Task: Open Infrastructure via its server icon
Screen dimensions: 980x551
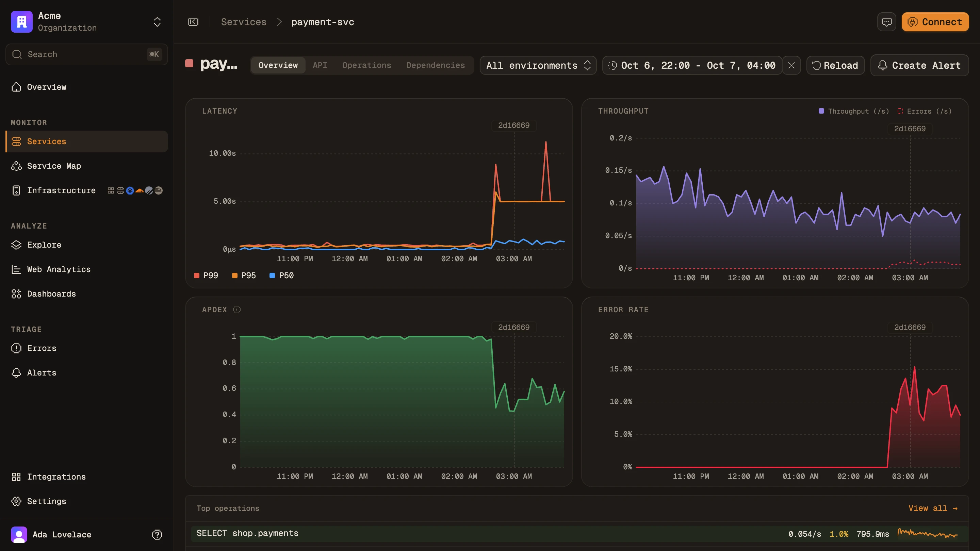Action: coord(16,190)
